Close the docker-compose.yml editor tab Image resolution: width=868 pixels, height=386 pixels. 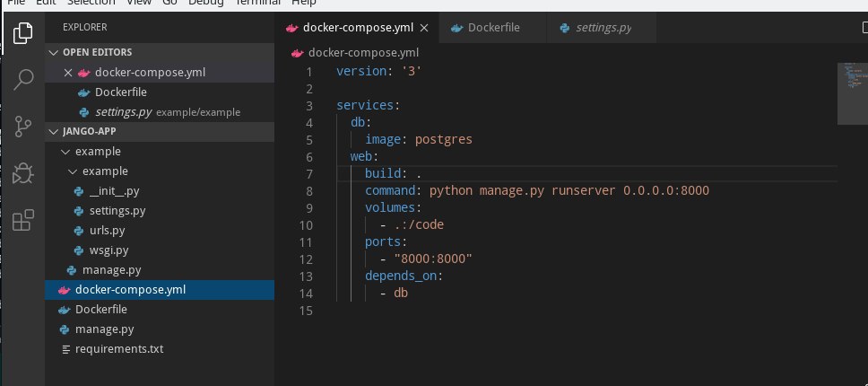(424, 28)
